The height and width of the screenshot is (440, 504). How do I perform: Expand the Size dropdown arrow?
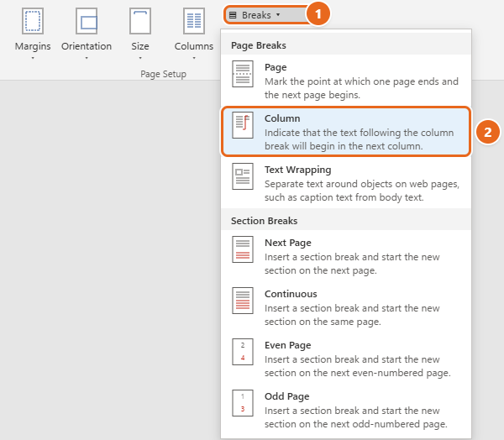coord(140,58)
